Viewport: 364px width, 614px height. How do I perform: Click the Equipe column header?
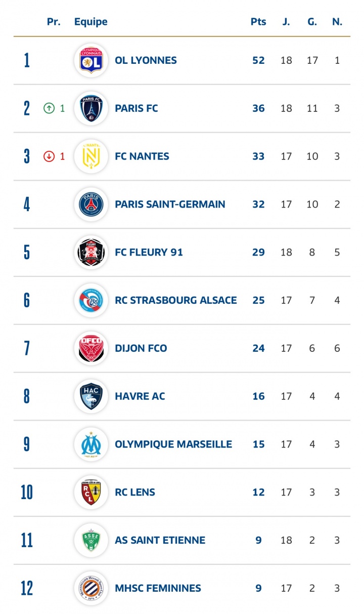91,22
